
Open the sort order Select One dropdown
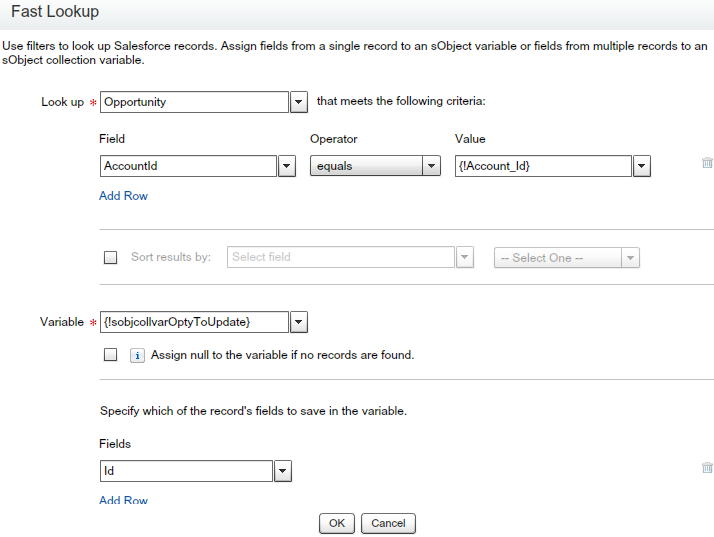point(567,258)
